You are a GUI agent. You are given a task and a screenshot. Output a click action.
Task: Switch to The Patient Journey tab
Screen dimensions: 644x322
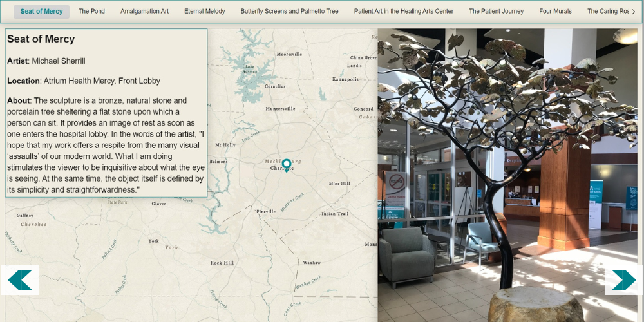tap(496, 12)
